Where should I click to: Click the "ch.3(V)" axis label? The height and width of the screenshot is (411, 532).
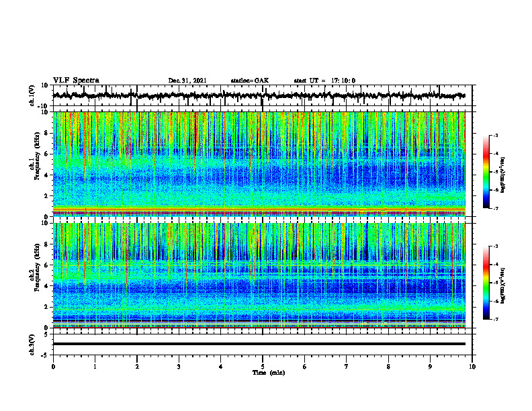(x=32, y=345)
